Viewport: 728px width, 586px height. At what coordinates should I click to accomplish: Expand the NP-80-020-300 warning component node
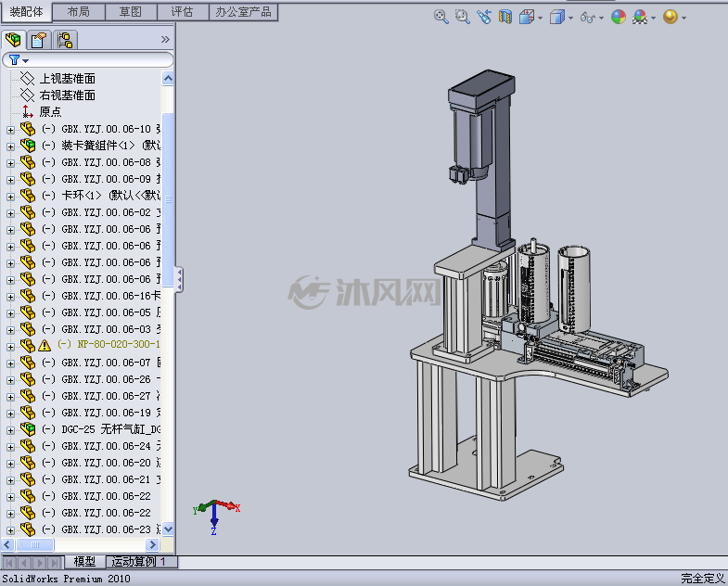11,347
